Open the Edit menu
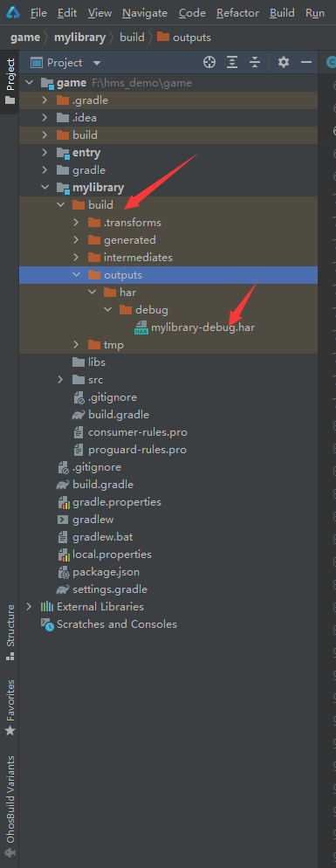The width and height of the screenshot is (336, 868). point(67,13)
